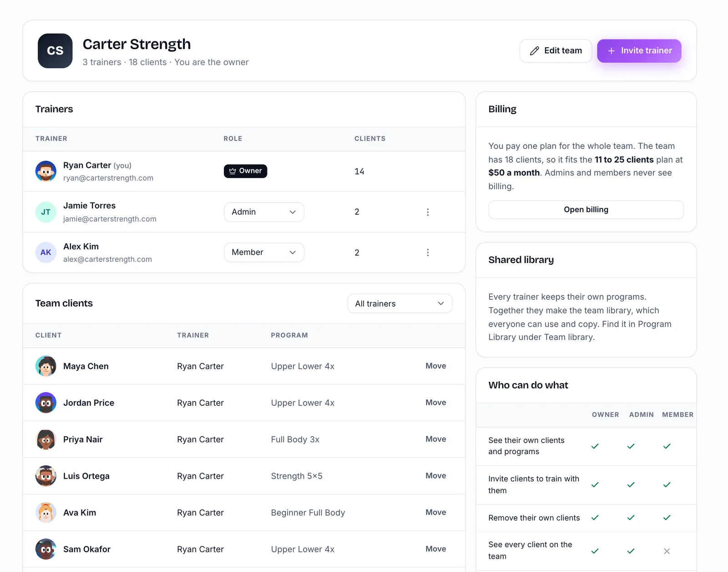This screenshot has width=728, height=572.
Task: Click the Owner crown badge for Ryan Carter
Action: 246,171
